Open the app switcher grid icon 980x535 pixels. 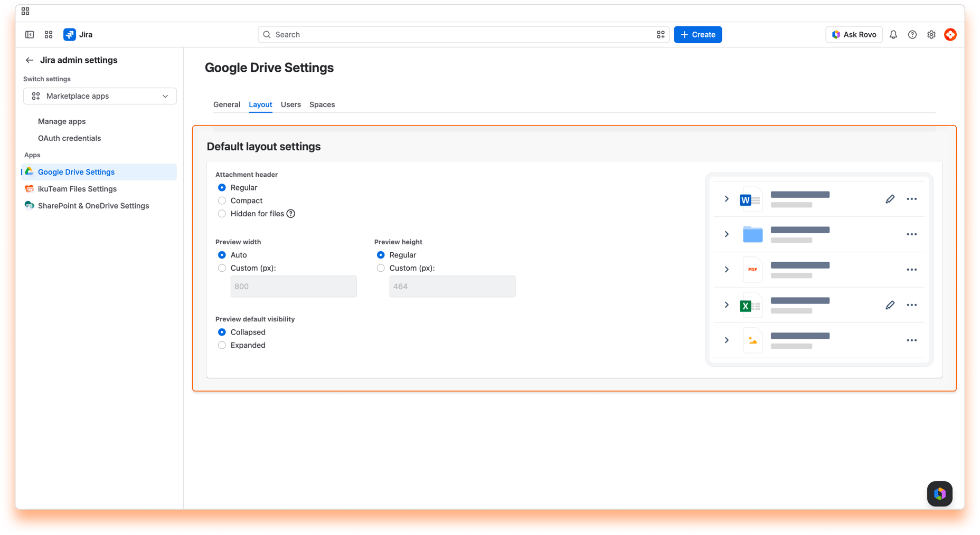pyautogui.click(x=49, y=35)
